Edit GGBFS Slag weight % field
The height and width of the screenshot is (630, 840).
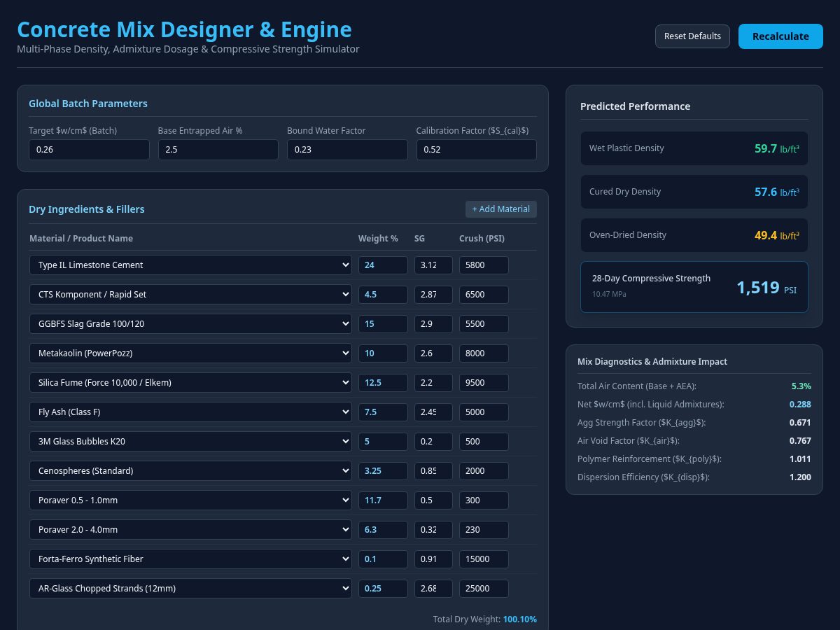tap(383, 324)
